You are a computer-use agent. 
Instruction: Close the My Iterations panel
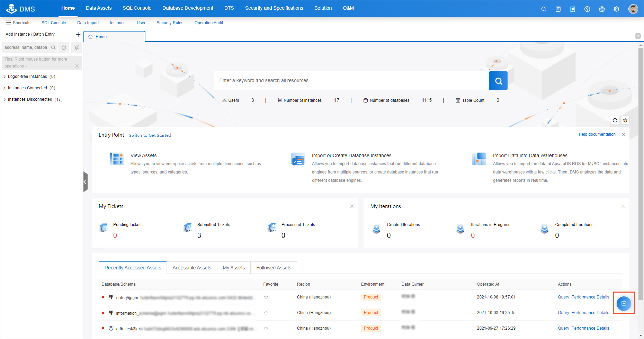coord(623,206)
